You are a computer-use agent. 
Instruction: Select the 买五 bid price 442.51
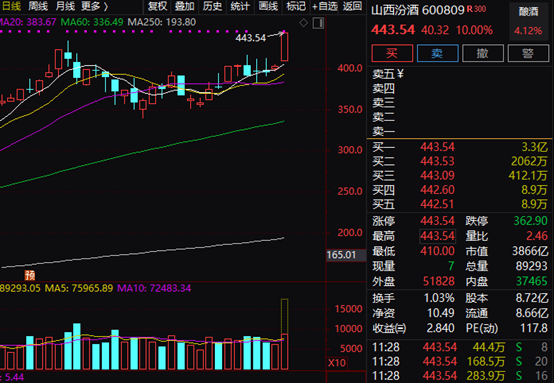(x=437, y=204)
